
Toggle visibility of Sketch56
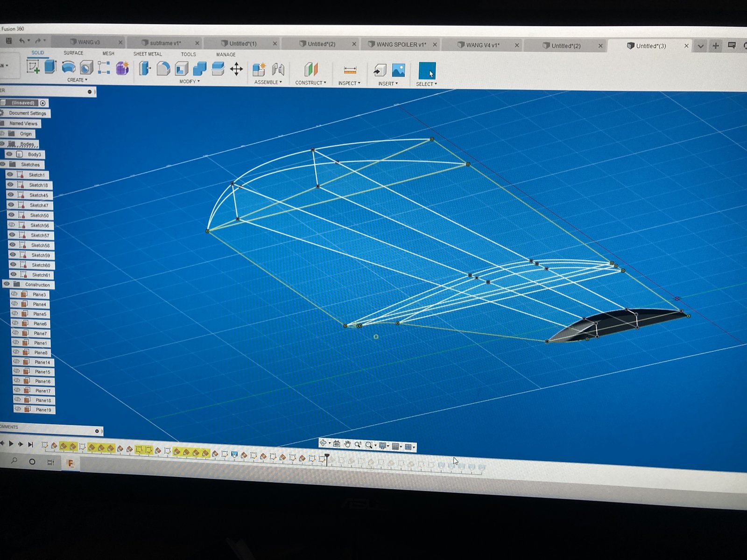coord(12,225)
